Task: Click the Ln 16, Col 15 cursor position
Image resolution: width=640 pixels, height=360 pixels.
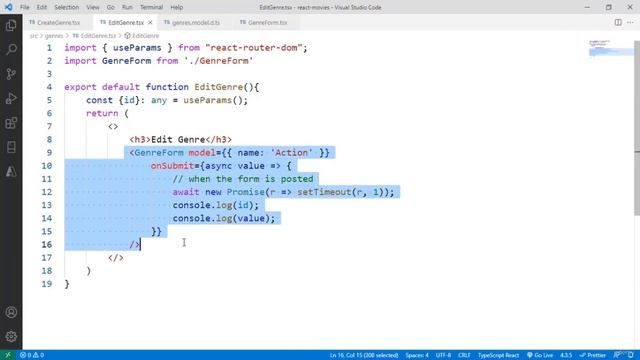Action: click(364, 355)
